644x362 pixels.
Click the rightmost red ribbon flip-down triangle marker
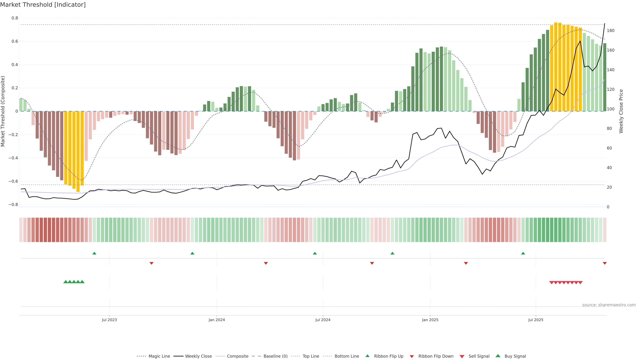pyautogui.click(x=604, y=263)
